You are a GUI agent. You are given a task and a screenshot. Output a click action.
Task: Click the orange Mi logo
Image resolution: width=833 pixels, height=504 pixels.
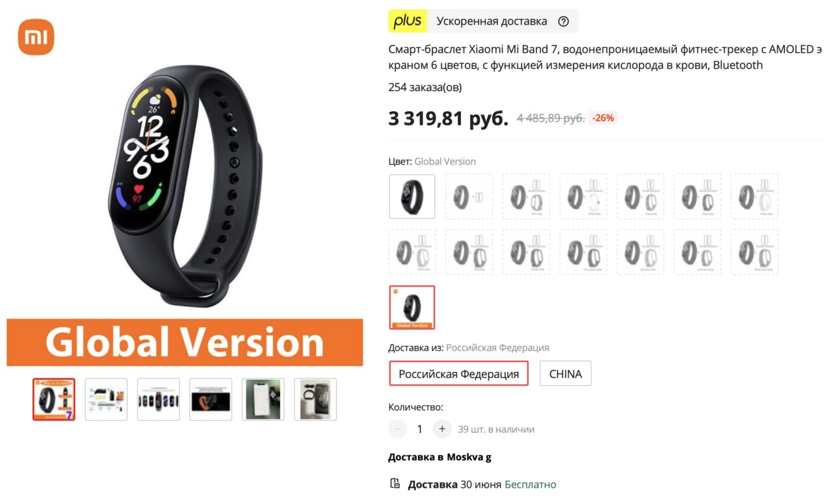click(x=36, y=37)
